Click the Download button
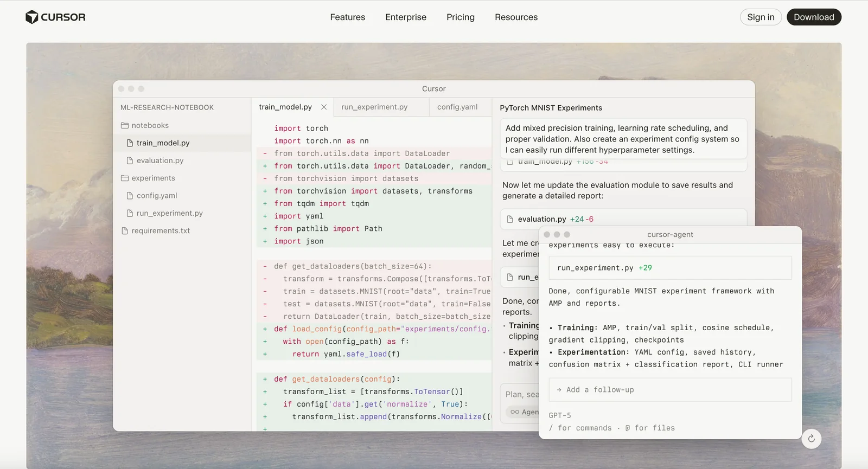The width and height of the screenshot is (868, 469). tap(813, 17)
